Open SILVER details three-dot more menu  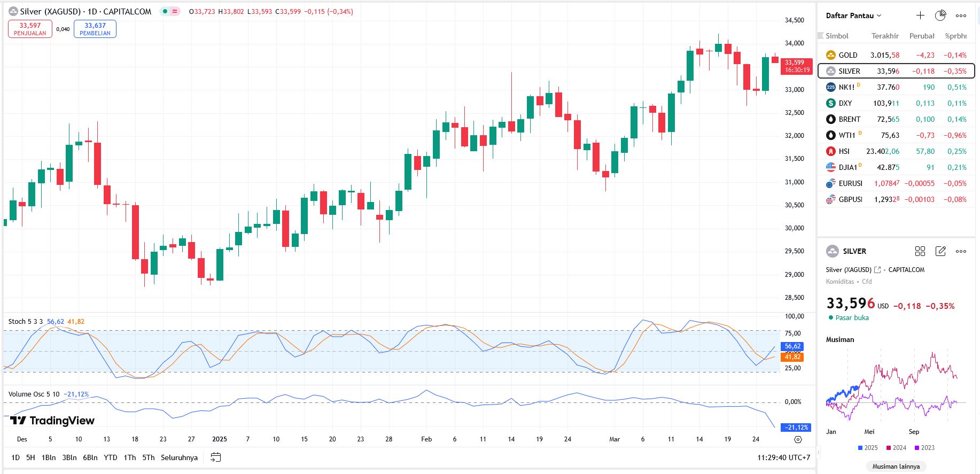click(961, 251)
